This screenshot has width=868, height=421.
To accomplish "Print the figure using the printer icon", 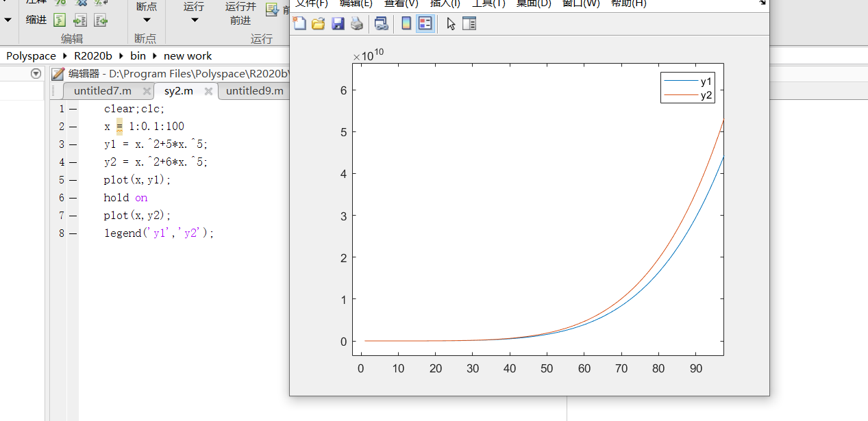I will click(x=356, y=24).
